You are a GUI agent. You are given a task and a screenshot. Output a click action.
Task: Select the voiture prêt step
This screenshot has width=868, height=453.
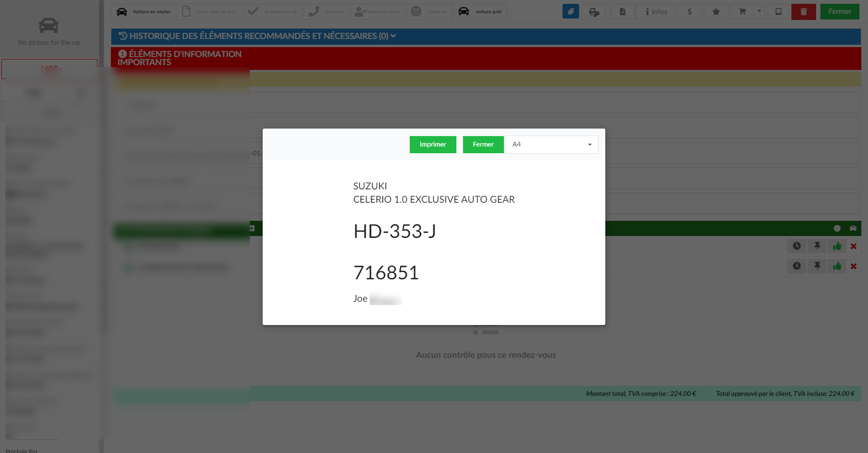480,12
